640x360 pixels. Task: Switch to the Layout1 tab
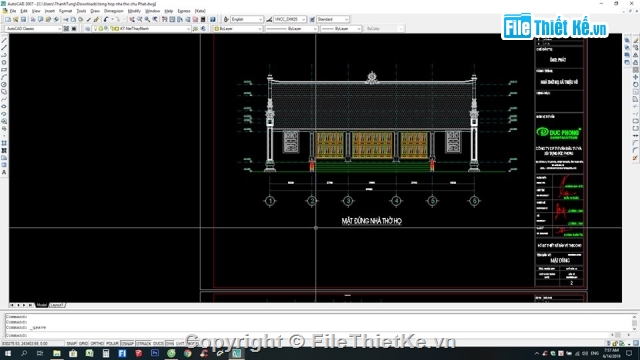click(57, 305)
